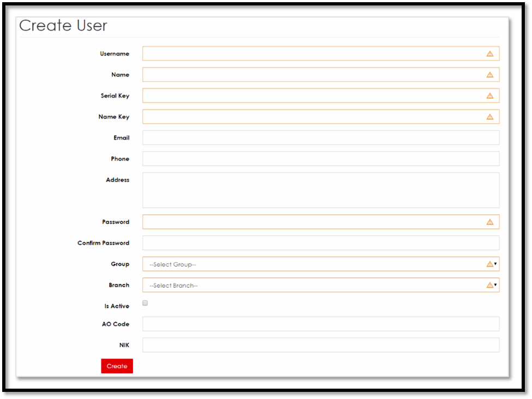
Task: Focus the Phone input field
Action: click(x=321, y=159)
